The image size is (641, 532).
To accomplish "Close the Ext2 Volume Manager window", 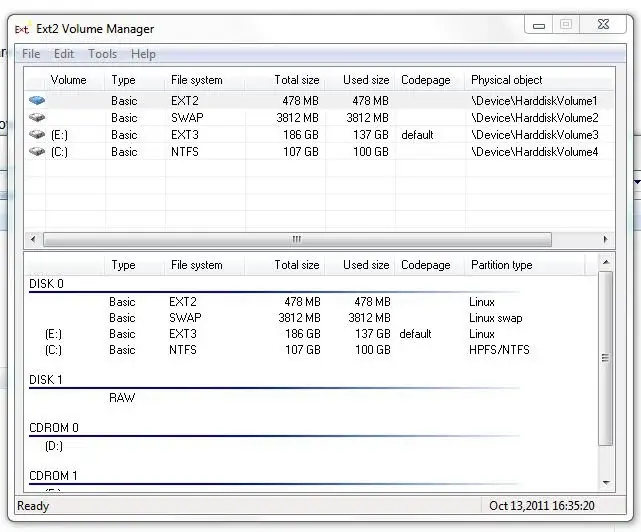I will 603,25.
